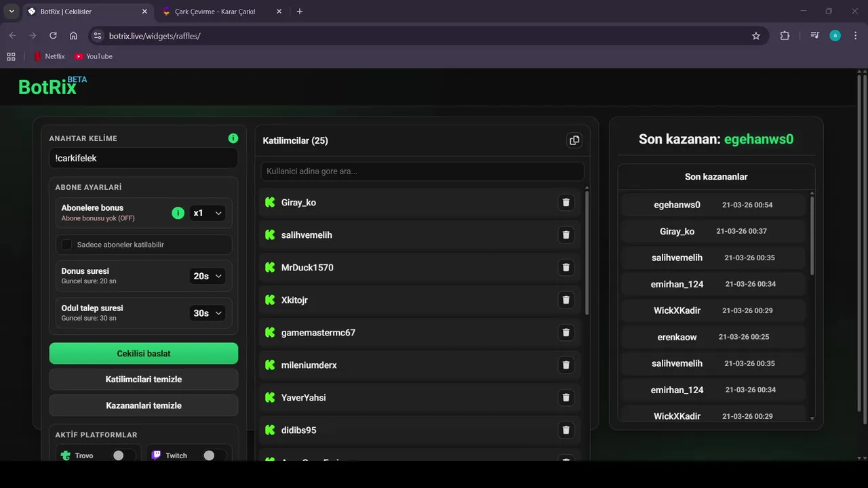The width and height of the screenshot is (868, 488).
Task: Open a new browser tab
Action: [x=300, y=12]
